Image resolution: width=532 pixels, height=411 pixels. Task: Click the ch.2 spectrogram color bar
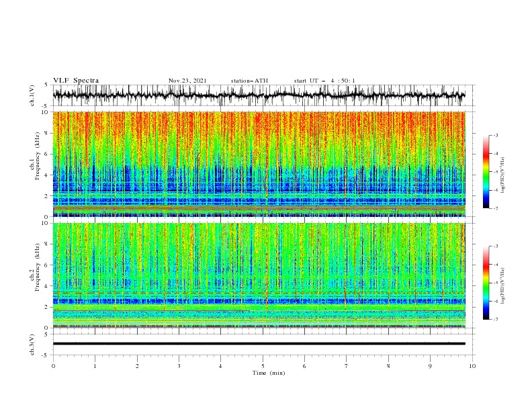click(x=486, y=283)
